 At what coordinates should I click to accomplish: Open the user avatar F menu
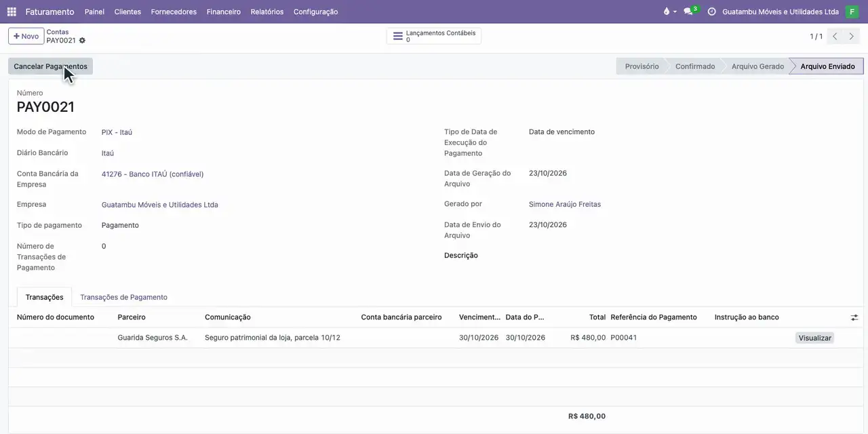(852, 12)
